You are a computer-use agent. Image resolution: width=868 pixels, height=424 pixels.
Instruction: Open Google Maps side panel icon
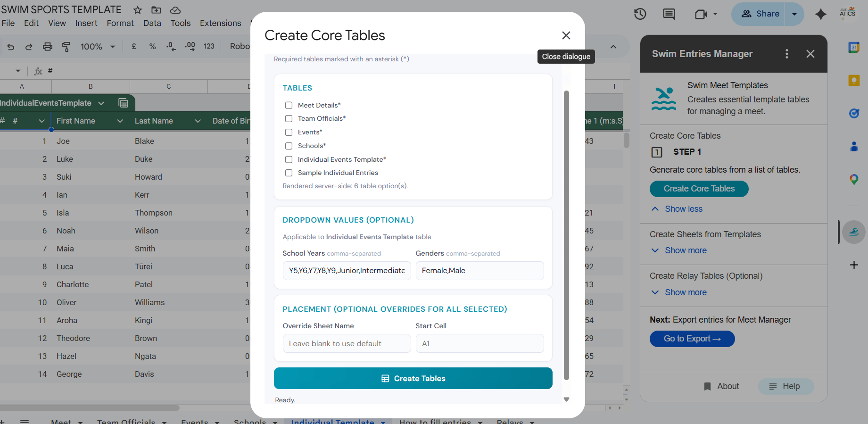tap(853, 179)
